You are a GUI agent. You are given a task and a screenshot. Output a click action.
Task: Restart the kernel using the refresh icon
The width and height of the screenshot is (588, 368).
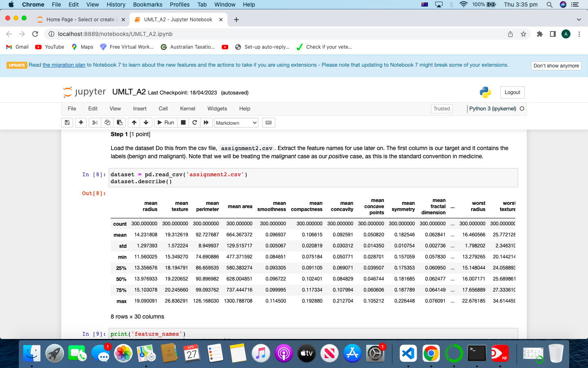[195, 123]
